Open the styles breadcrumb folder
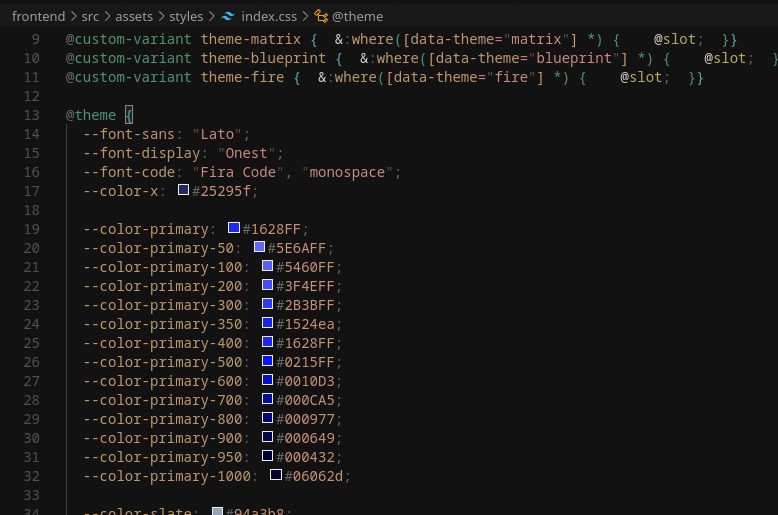Image resolution: width=778 pixels, height=515 pixels. click(x=186, y=16)
